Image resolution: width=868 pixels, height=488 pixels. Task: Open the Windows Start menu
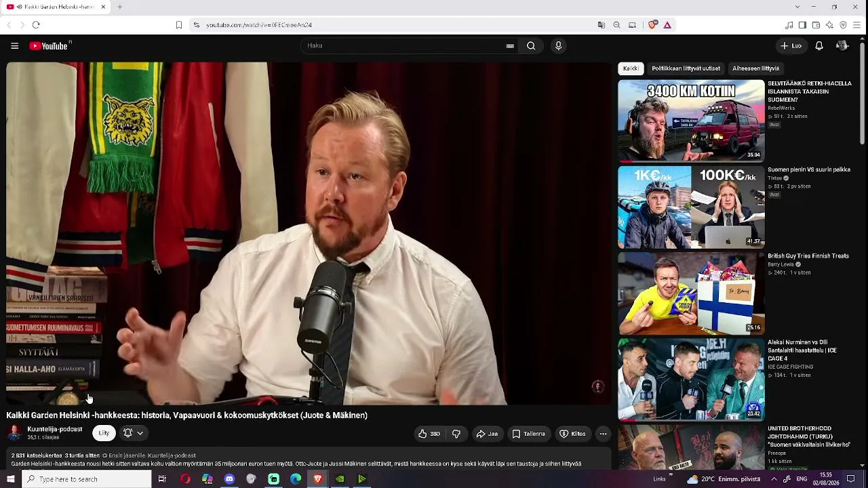coord(10,479)
